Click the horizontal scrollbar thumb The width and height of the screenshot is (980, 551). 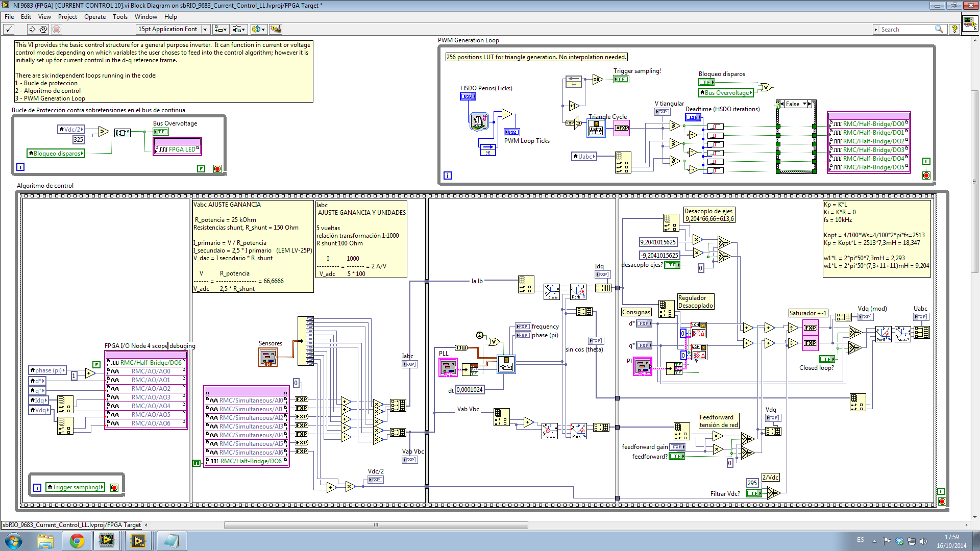[x=376, y=525]
